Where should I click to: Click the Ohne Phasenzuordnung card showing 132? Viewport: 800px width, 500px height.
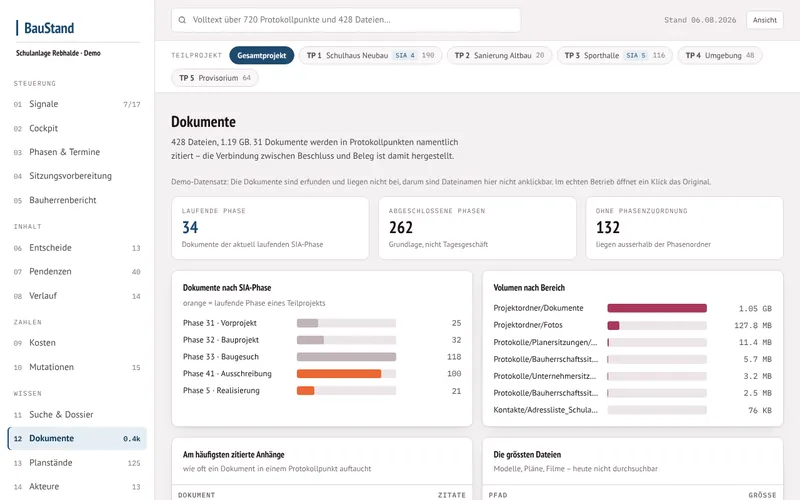coord(684,228)
